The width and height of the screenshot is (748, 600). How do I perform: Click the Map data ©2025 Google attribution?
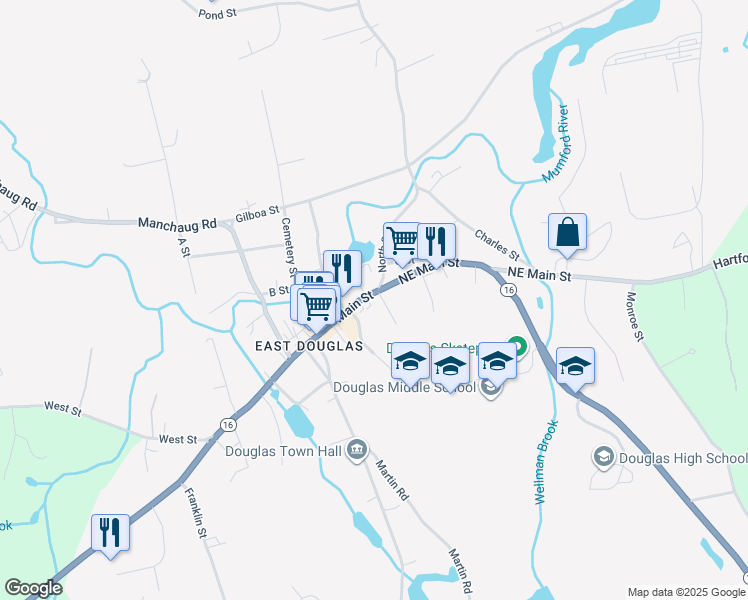(x=687, y=592)
